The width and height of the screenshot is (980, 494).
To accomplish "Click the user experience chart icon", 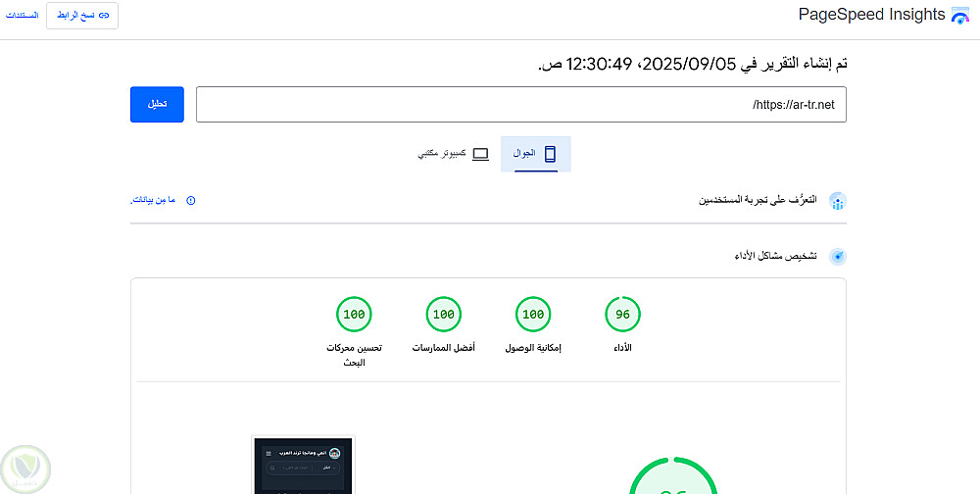I will pyautogui.click(x=838, y=201).
